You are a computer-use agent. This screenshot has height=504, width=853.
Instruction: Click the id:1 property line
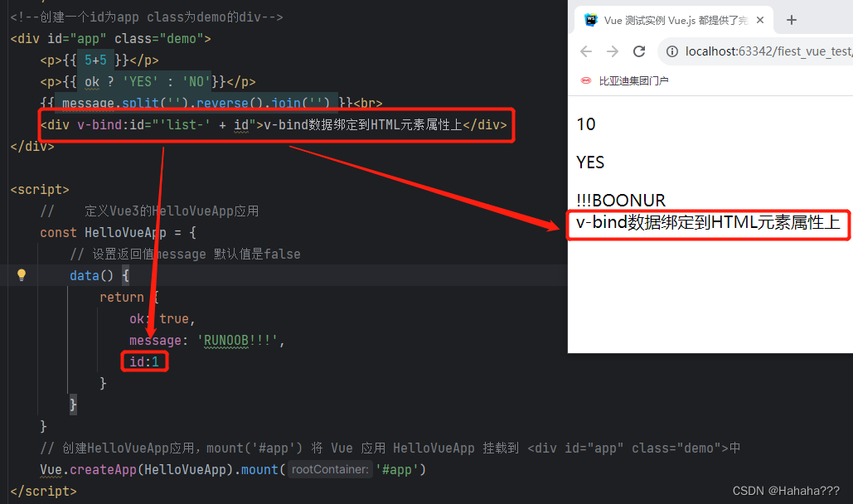(x=144, y=361)
